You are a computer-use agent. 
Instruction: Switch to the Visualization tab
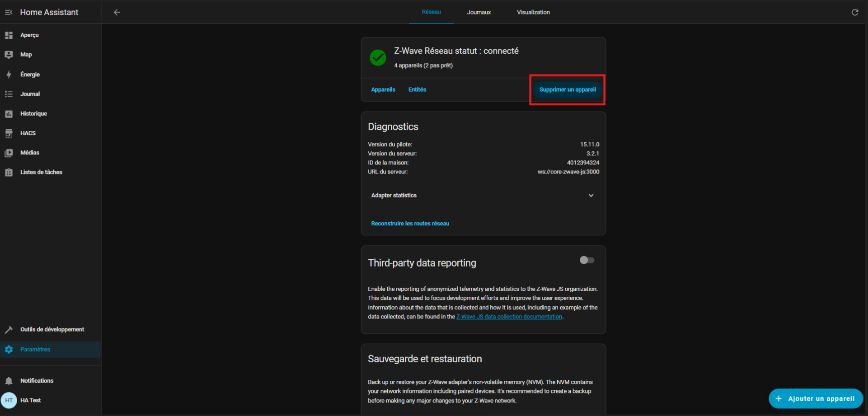tap(533, 12)
